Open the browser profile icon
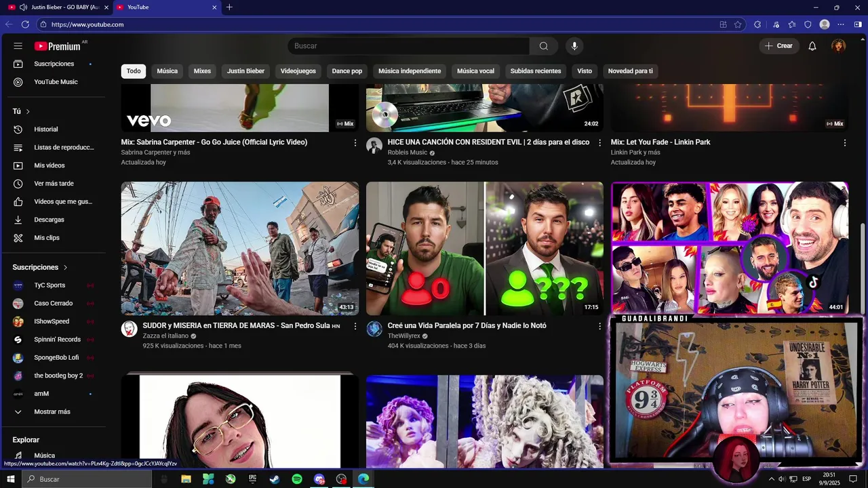Screen dimensions: 868x488 825,24
